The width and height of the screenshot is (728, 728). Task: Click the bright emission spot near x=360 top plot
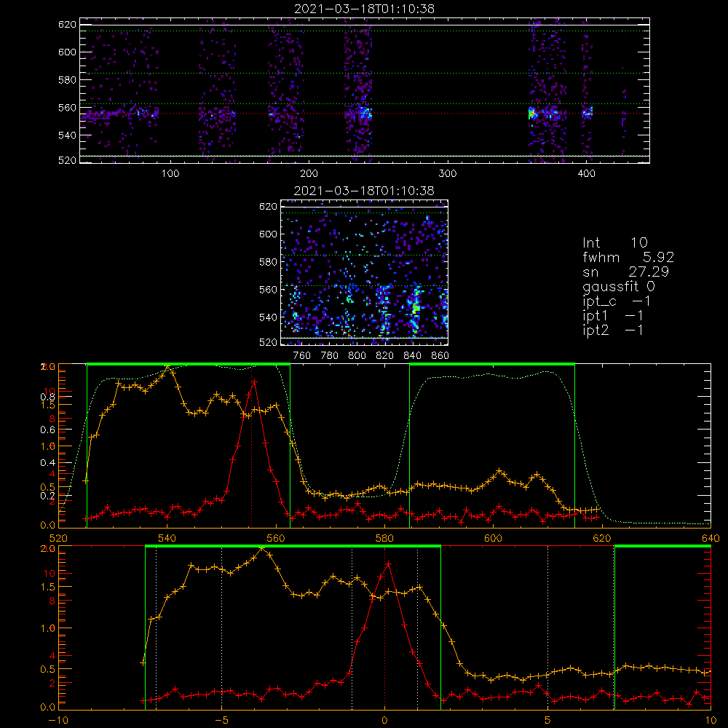tap(531, 114)
